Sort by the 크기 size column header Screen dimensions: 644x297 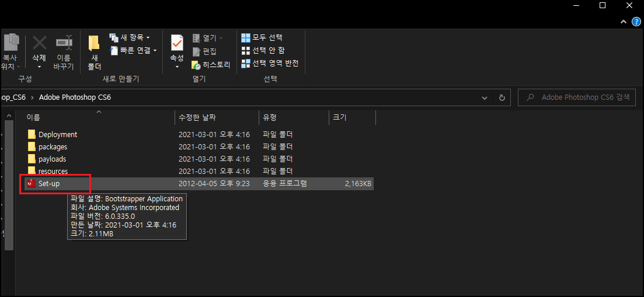(x=352, y=117)
